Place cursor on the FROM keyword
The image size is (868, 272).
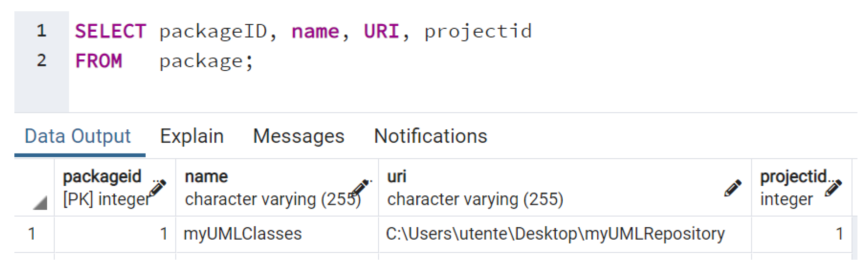click(99, 61)
